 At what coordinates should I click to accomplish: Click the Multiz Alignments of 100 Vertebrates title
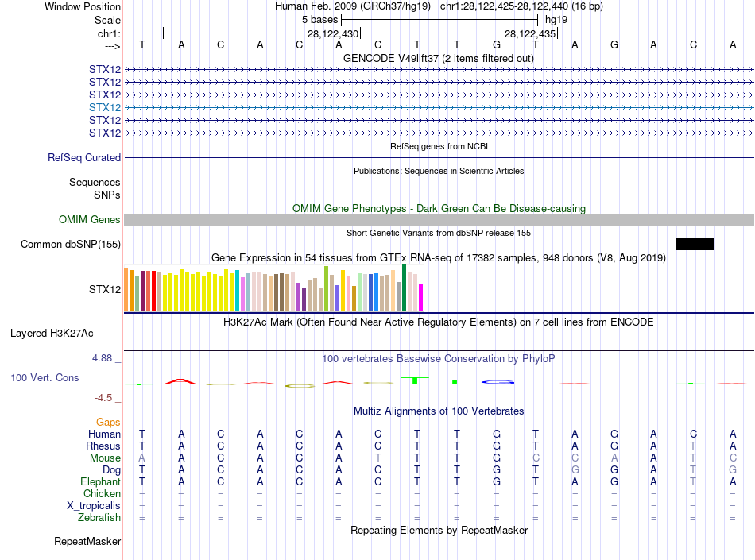[x=439, y=411]
